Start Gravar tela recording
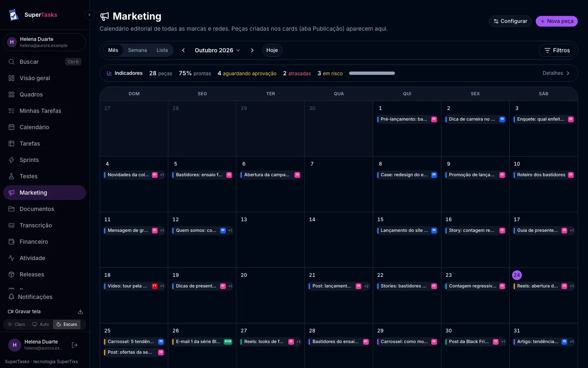Screen dimensions: 588x368 (x=24, y=312)
